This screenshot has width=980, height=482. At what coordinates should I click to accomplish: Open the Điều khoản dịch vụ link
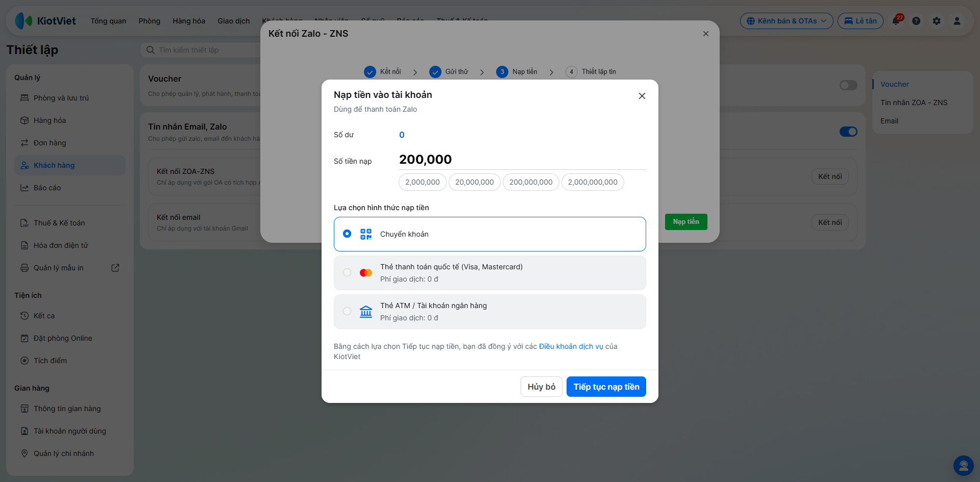(571, 346)
